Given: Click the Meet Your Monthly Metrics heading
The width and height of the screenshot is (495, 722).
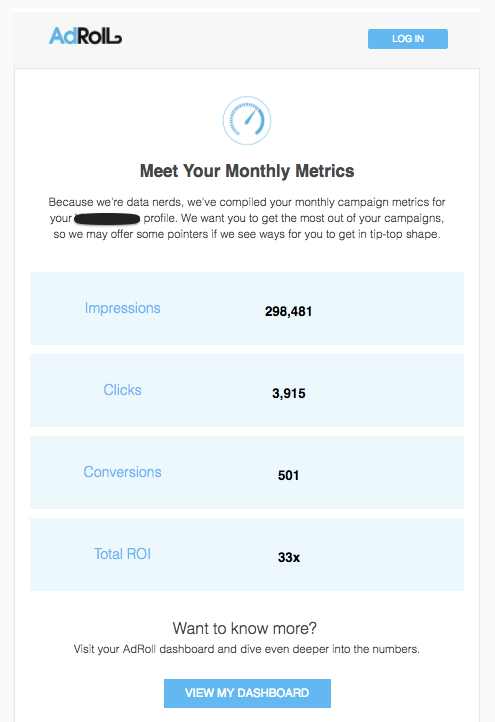Looking at the screenshot, I should (247, 171).
